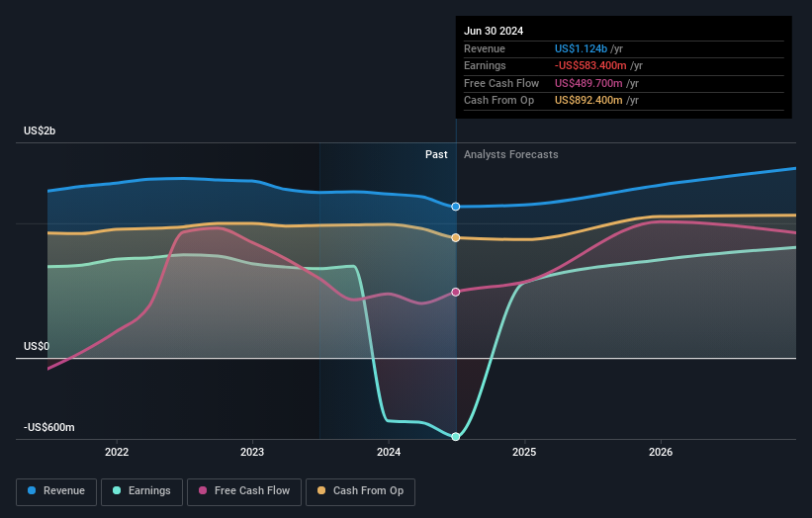Screen dimensions: 812x518
Task: Toggle the Earnings legend button
Action: click(141, 491)
